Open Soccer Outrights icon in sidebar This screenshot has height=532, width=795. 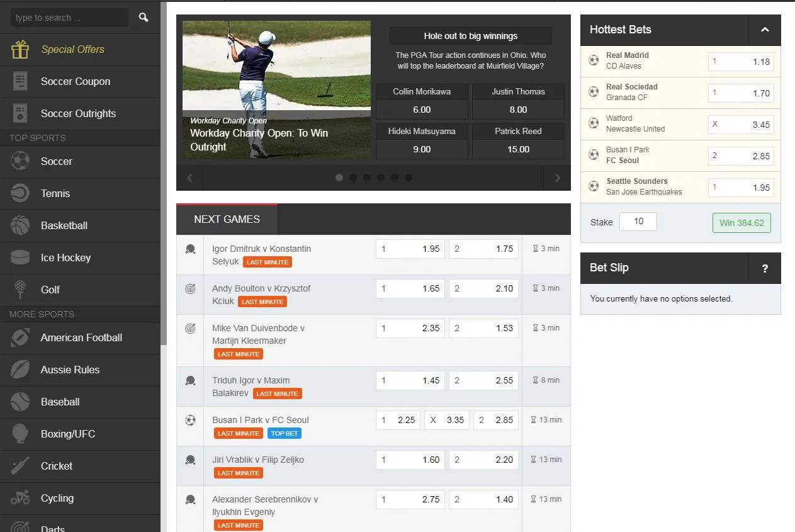point(21,113)
